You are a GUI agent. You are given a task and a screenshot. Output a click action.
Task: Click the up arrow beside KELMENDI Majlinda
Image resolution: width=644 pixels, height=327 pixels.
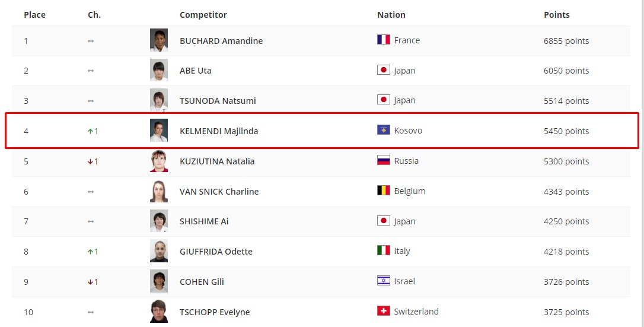(90, 131)
